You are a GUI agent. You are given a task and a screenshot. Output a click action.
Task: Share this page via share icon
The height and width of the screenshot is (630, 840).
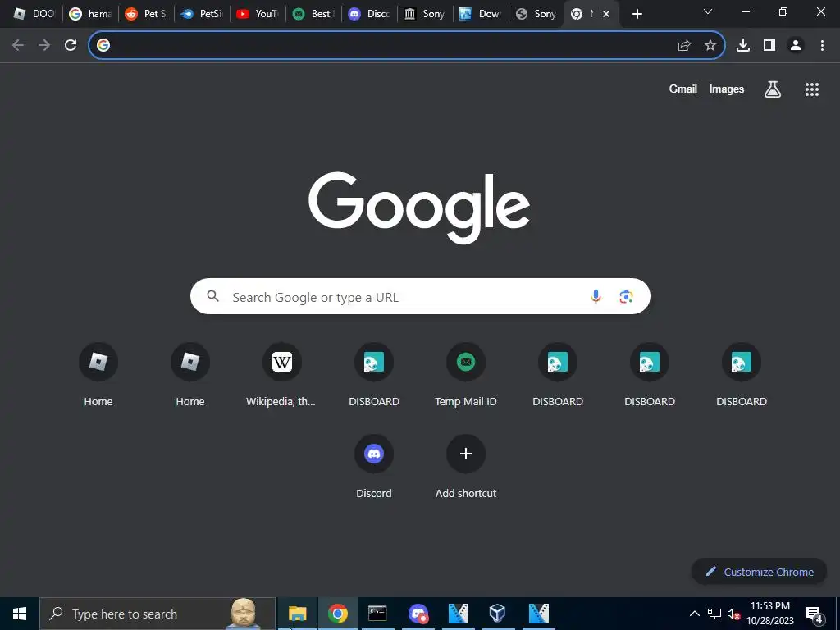click(684, 46)
